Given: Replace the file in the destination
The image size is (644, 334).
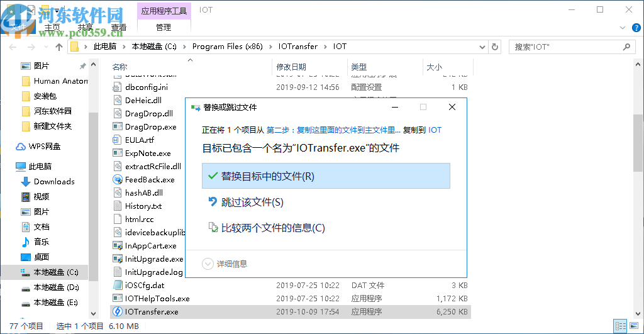Looking at the screenshot, I should (x=326, y=176).
